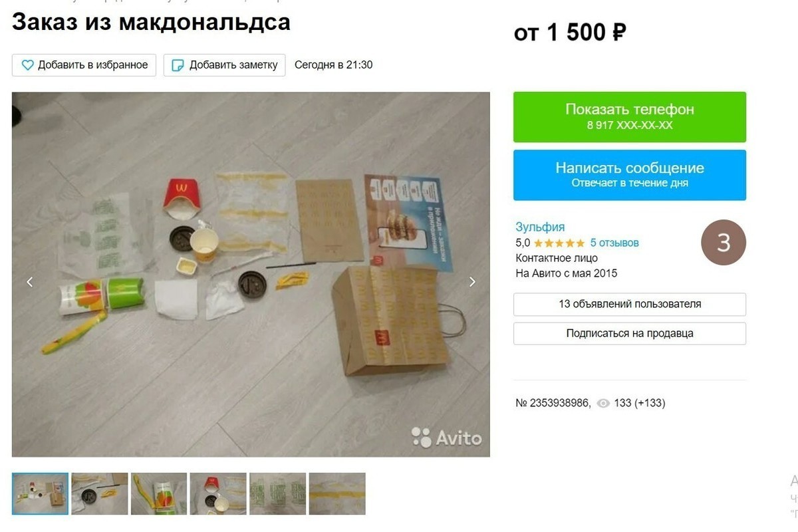This screenshot has height=532, width=798.
Task: Click Написать сообщение blue button
Action: click(630, 175)
